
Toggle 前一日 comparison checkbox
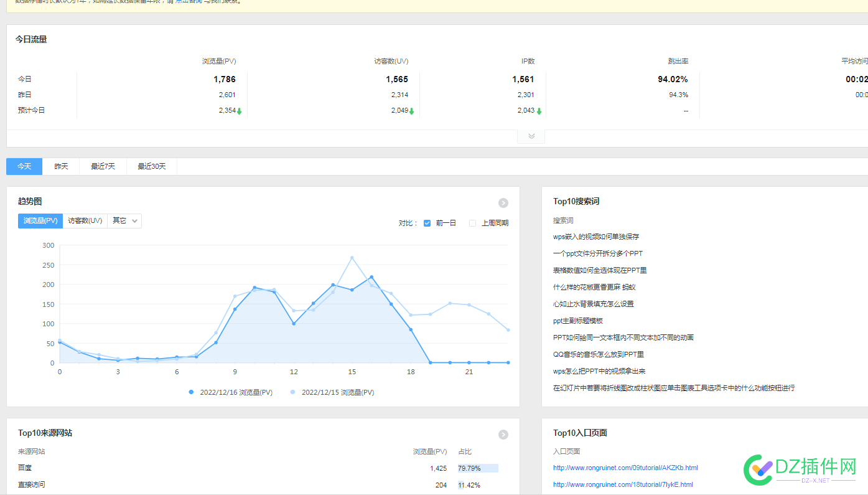coord(427,223)
